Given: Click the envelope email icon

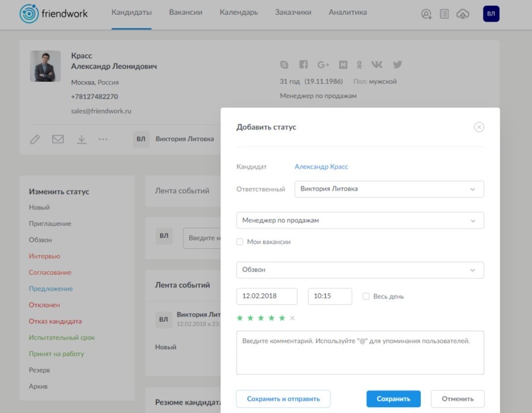Looking at the screenshot, I should pos(58,139).
